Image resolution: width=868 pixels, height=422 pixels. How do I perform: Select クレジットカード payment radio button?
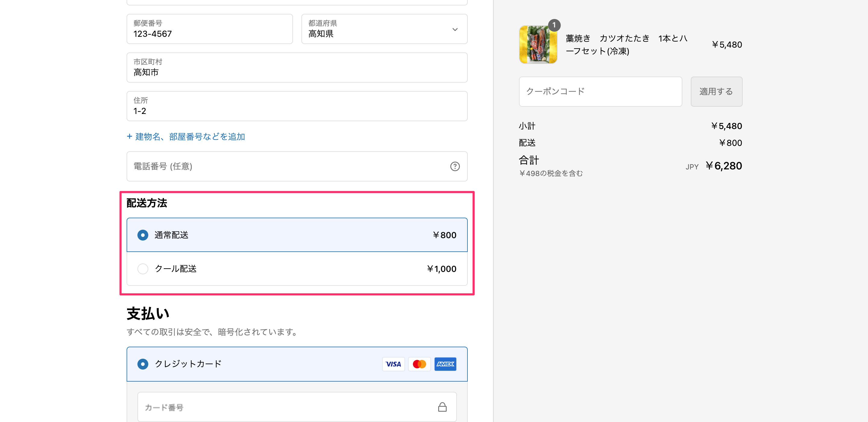[143, 364]
